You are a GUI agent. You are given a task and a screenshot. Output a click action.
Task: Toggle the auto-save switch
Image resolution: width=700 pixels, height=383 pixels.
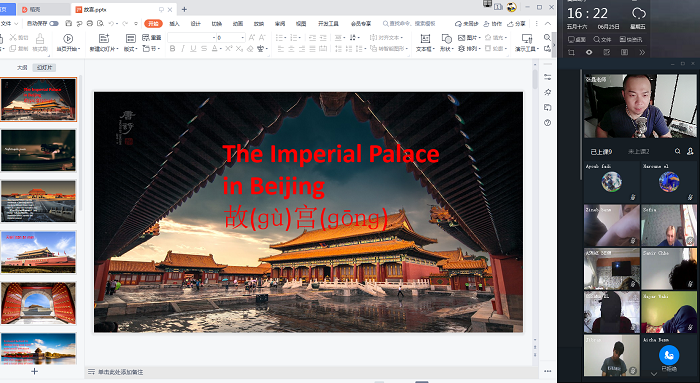[x=54, y=23]
